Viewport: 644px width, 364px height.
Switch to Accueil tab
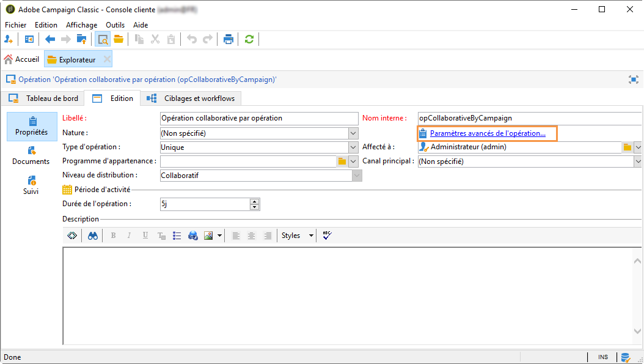tap(22, 59)
